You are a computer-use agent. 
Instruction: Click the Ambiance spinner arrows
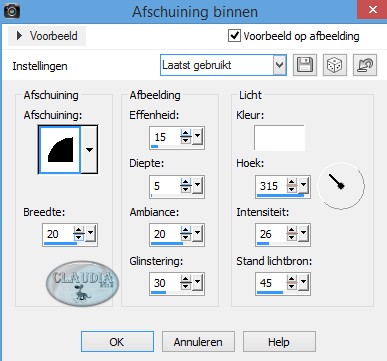point(186,234)
